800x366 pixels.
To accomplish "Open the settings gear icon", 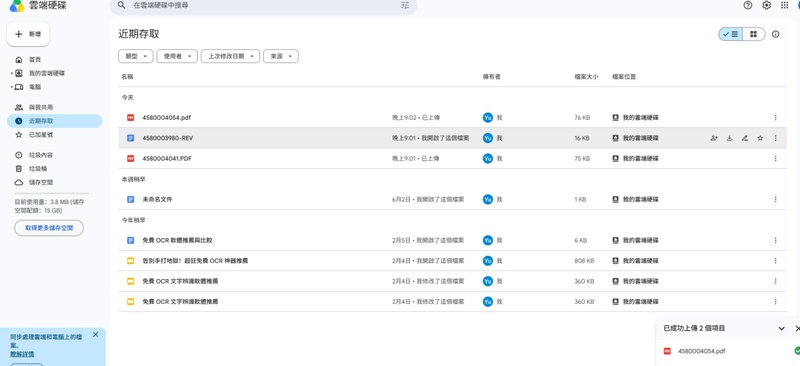I will [x=766, y=5].
